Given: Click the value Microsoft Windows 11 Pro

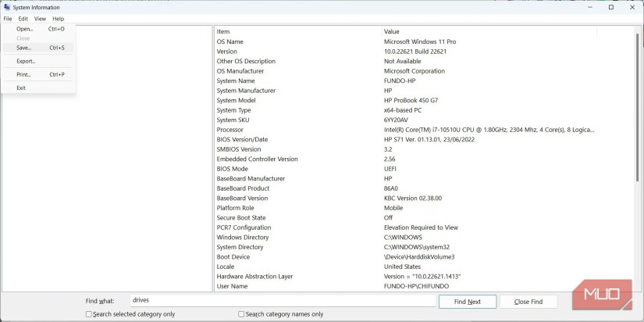Looking at the screenshot, I should tap(420, 41).
